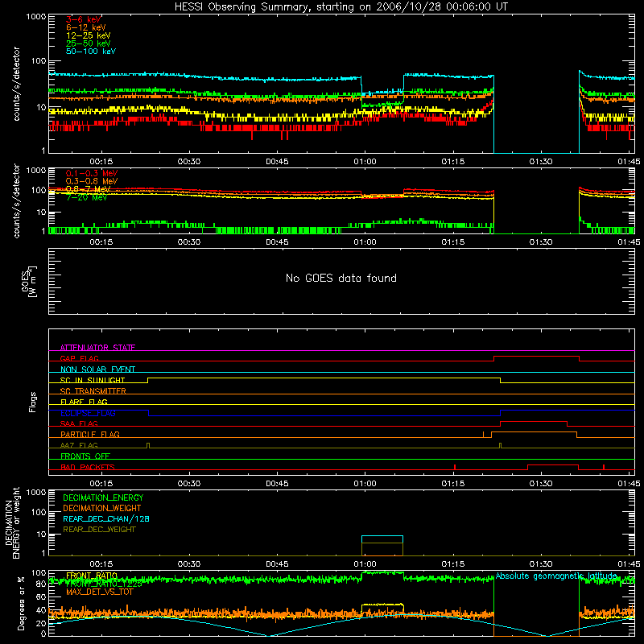Select the 25-50 keV legend entry
The width and height of the screenshot is (644, 644).
pos(89,43)
